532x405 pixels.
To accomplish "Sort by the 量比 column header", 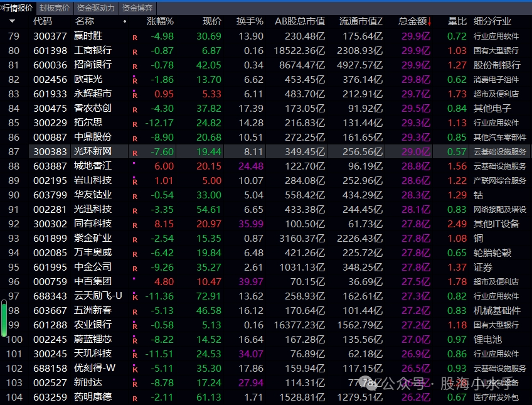I will tap(457, 21).
